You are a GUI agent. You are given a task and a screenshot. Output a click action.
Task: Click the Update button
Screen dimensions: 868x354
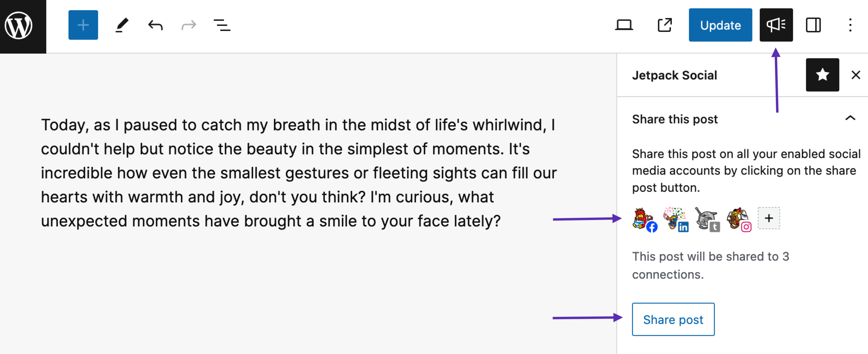720,25
